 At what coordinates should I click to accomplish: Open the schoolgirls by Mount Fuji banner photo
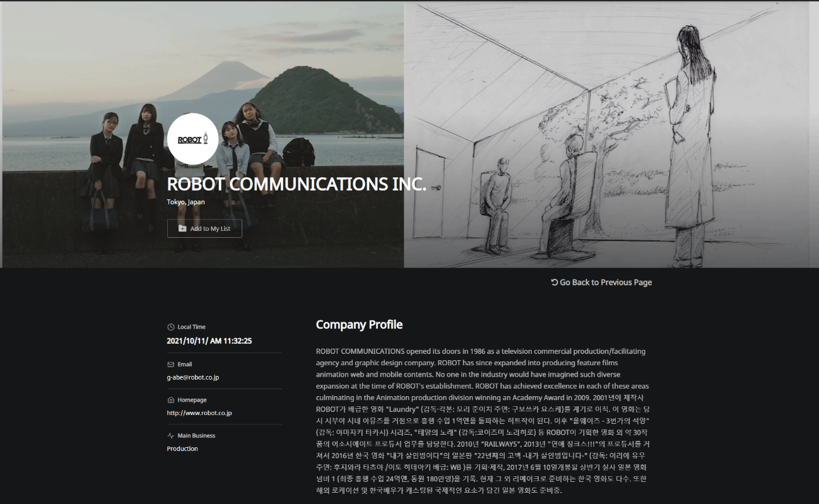click(x=203, y=135)
